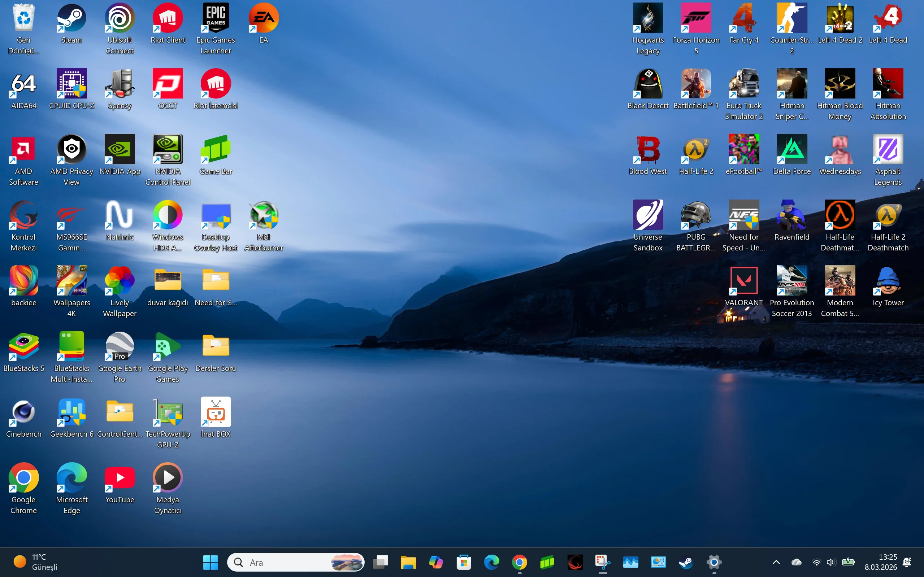The image size is (924, 577).
Task: Open the weather widget showing 11°C Güneşli
Action: (35, 562)
